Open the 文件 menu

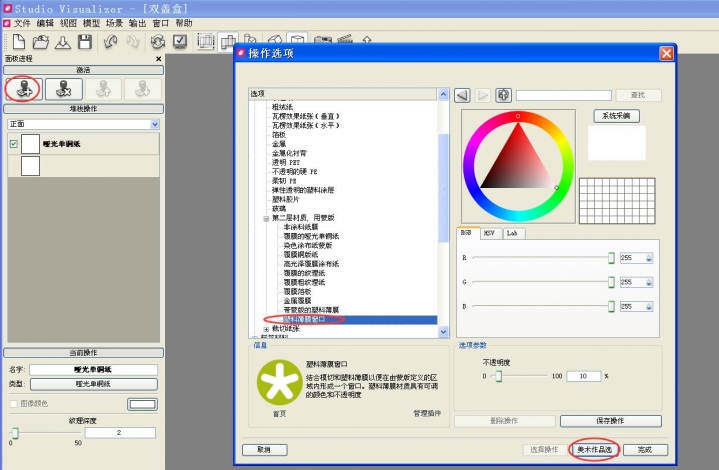click(22, 23)
